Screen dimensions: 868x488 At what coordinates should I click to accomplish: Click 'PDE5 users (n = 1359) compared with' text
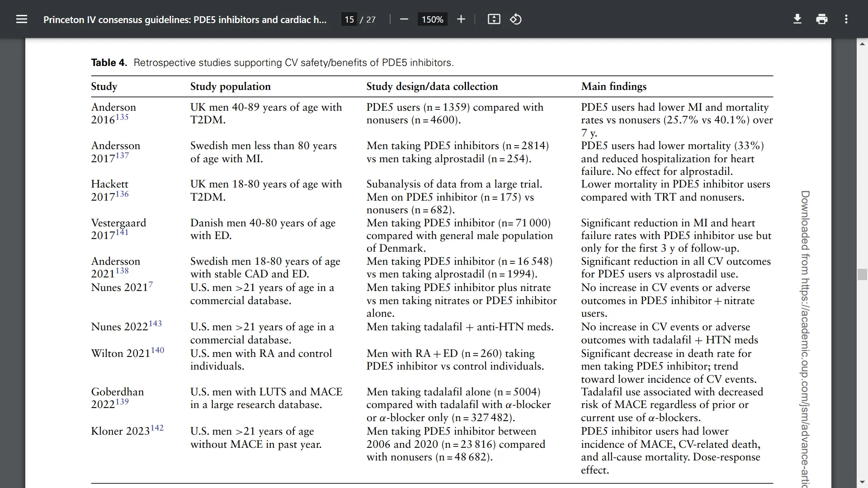pyautogui.click(x=455, y=107)
